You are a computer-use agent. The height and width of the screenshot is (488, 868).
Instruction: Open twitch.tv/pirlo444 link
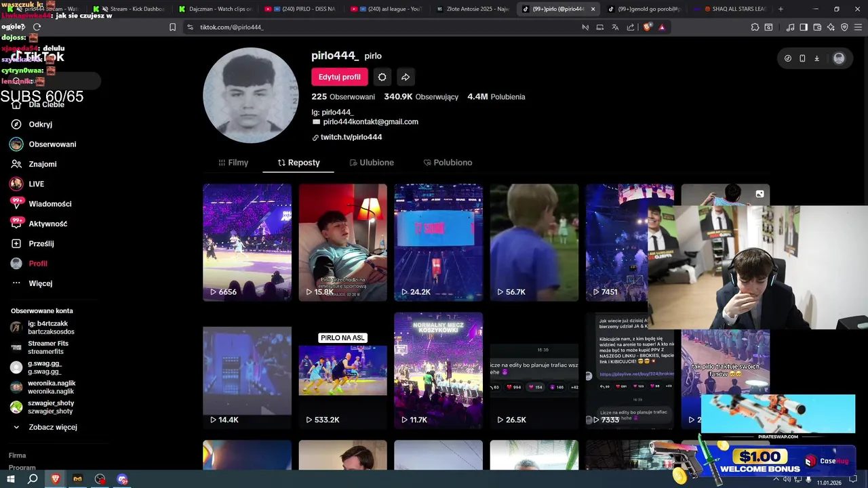(351, 137)
